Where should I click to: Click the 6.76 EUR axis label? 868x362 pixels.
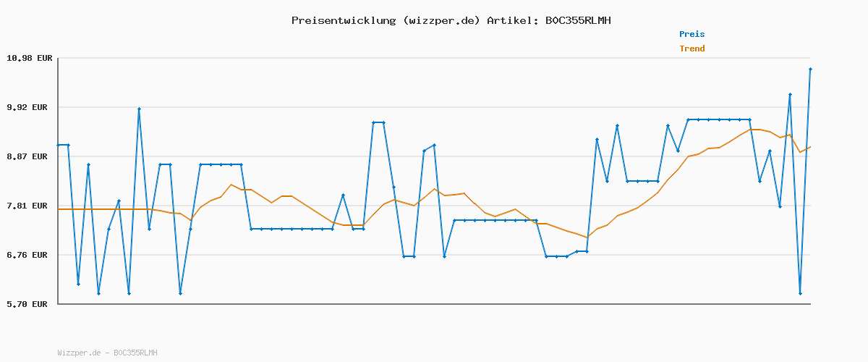[29, 255]
